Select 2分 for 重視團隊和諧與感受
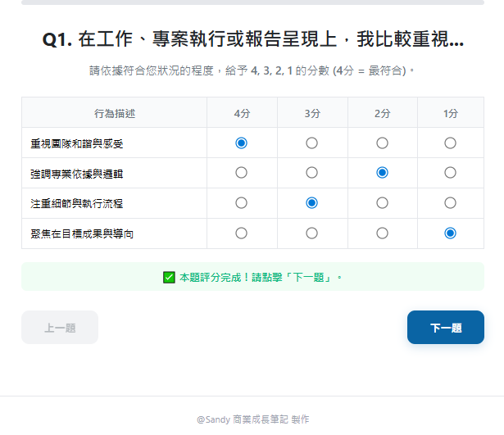 (382, 143)
